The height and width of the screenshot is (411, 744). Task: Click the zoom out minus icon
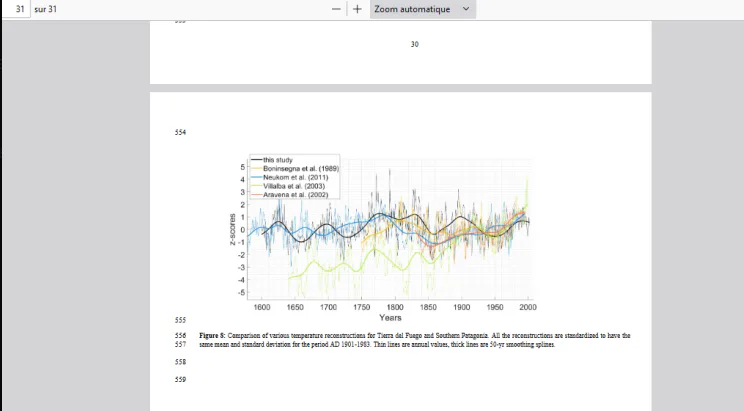pyautogui.click(x=336, y=9)
